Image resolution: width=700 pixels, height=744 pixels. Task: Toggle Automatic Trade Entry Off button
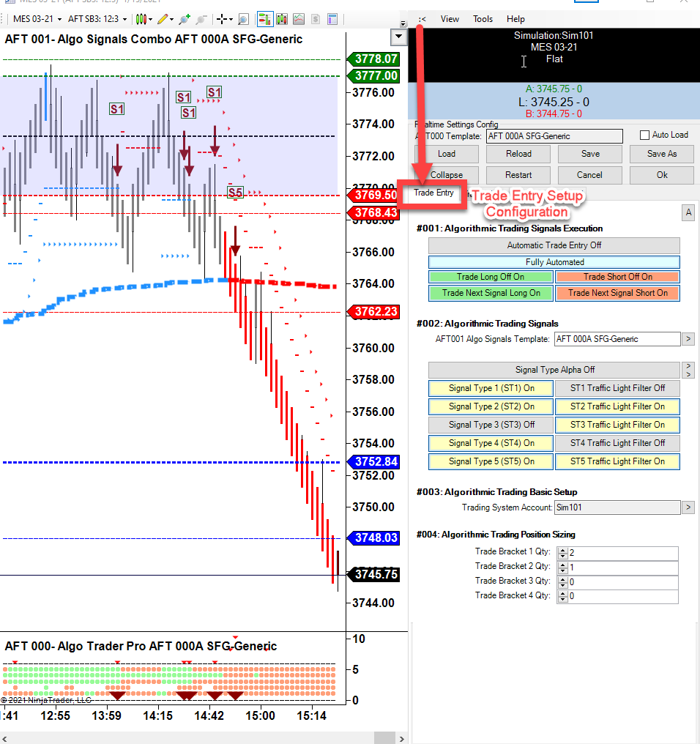pyautogui.click(x=554, y=245)
